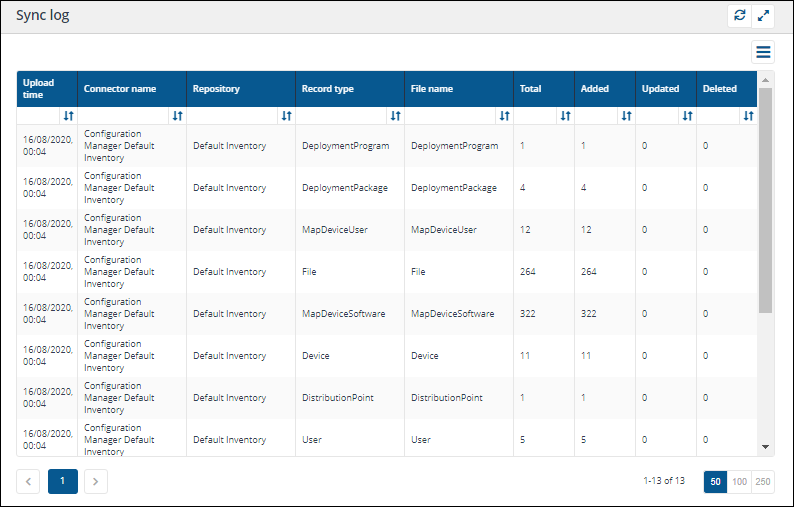Go to page 1
Viewport: 794px width, 507px height.
point(62,481)
